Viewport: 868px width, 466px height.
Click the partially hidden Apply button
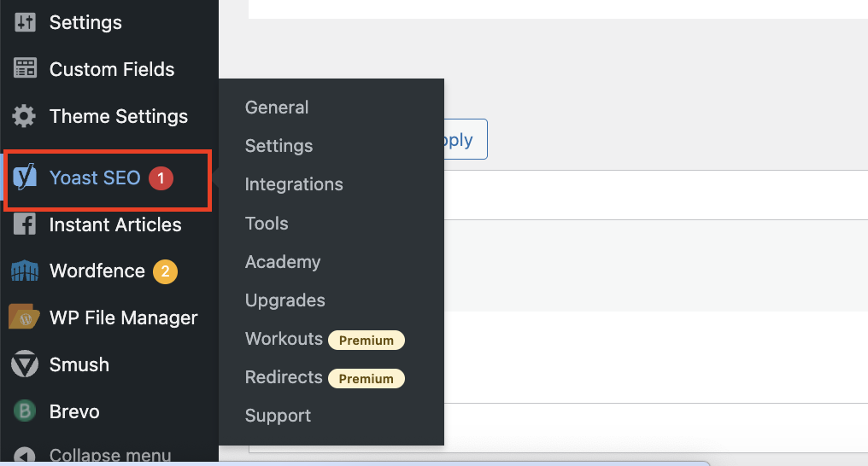(x=466, y=139)
